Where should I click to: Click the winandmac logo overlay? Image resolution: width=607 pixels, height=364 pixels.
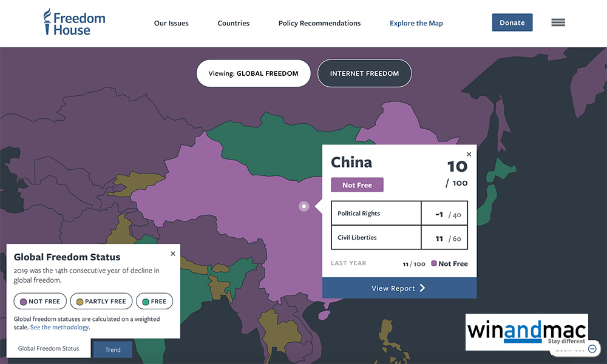[526, 331]
